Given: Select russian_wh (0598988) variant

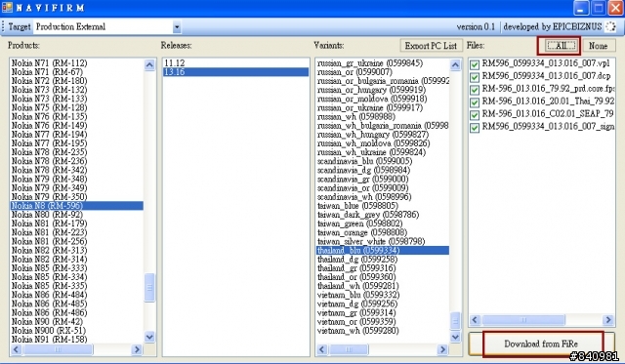Looking at the screenshot, I should click(x=383, y=117).
